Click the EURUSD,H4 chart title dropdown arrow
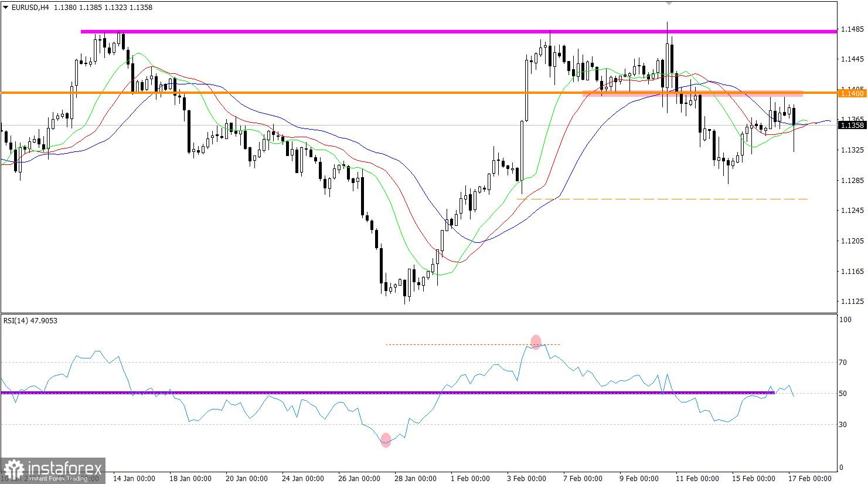 click(6, 8)
